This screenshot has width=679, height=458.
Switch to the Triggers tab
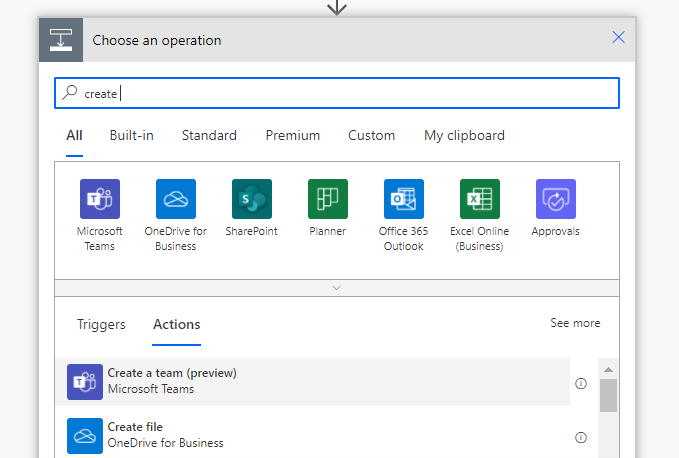(x=101, y=325)
